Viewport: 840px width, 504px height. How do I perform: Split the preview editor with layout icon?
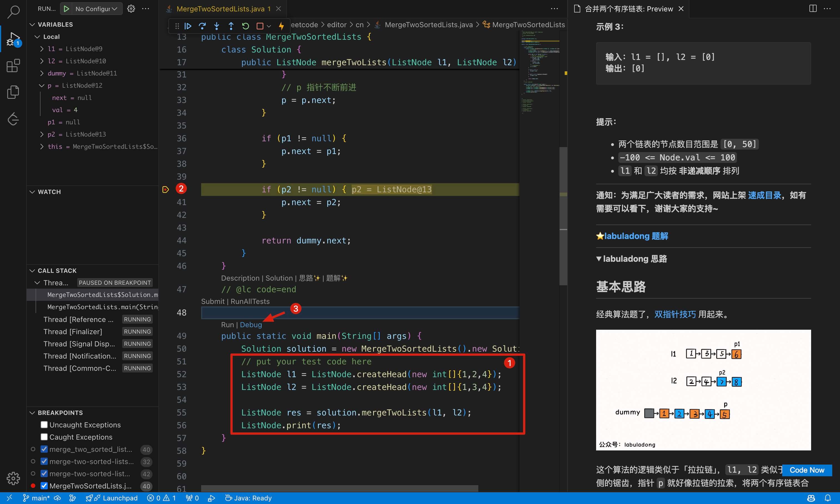coord(813,9)
